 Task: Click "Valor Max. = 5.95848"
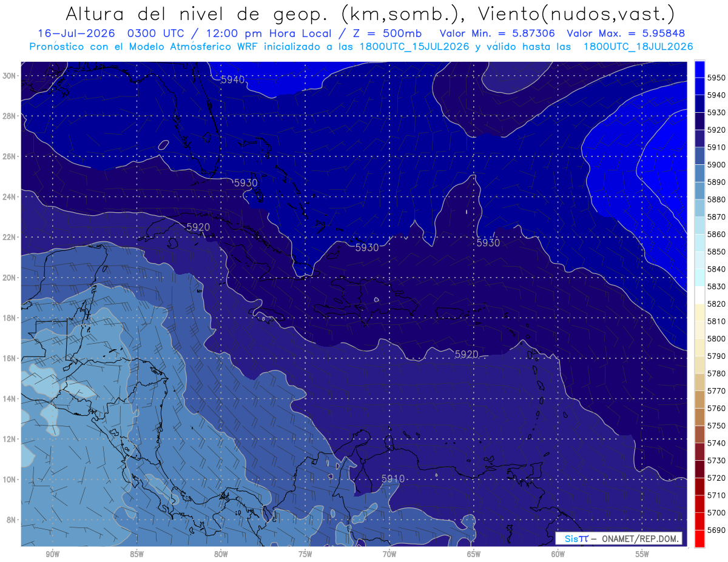(627, 34)
